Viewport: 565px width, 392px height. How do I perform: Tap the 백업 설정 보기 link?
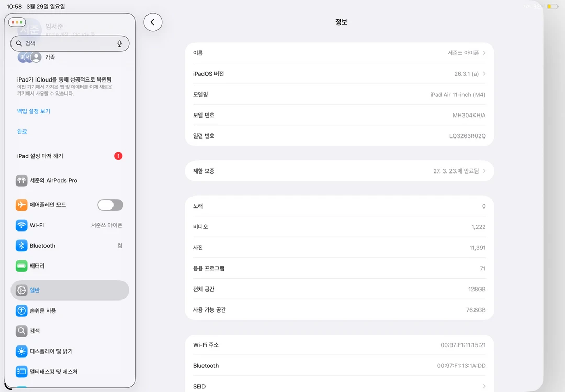[33, 111]
